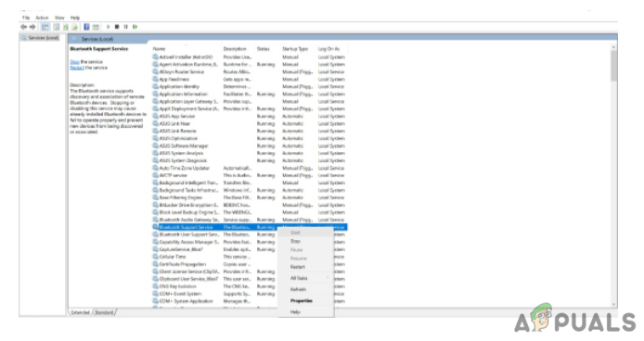Click the gear icon beside AVCTP service
644x341 pixels.
[x=155, y=176]
